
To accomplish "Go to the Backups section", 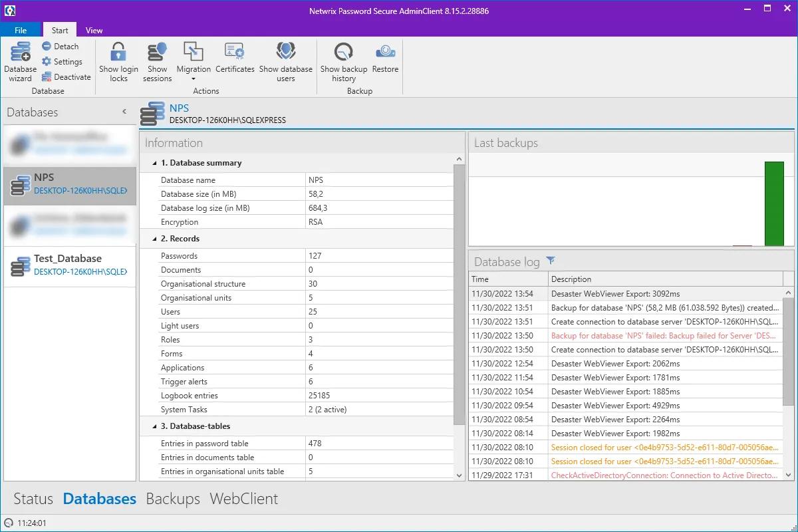I will [x=173, y=499].
